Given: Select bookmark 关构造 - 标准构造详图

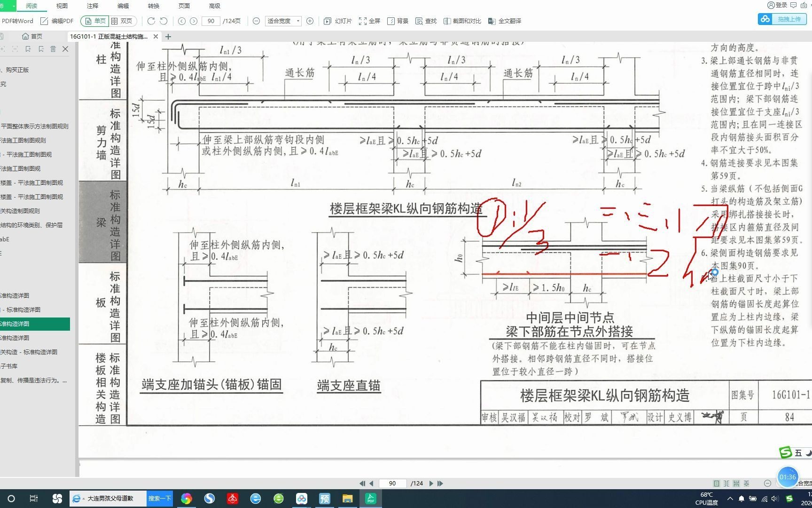Looking at the screenshot, I should (x=29, y=352).
